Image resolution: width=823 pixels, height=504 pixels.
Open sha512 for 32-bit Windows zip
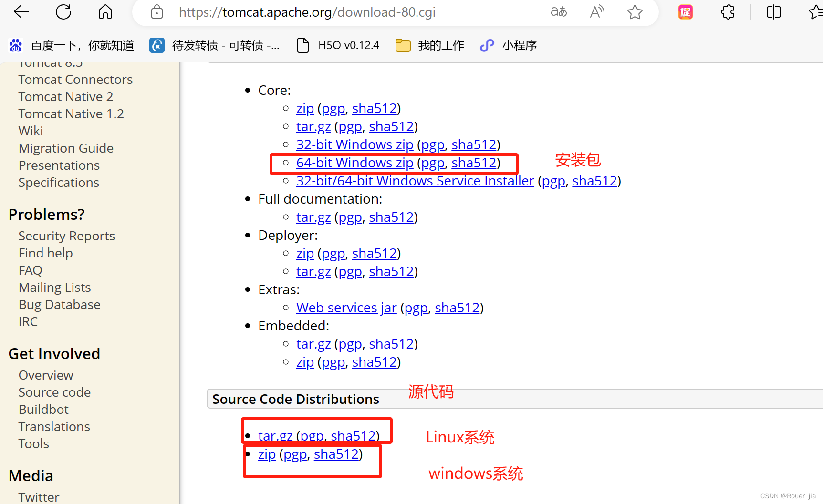474,145
